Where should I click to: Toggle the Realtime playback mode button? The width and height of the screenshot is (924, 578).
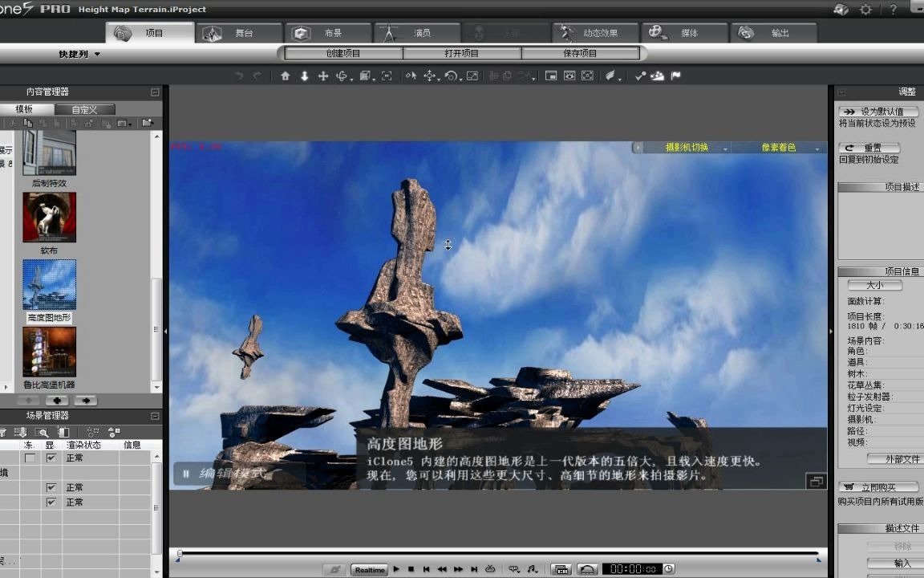click(368, 568)
